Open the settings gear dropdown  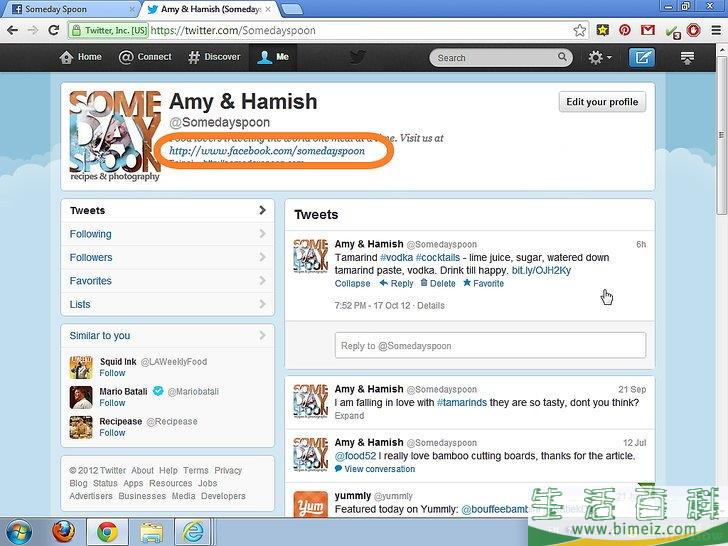tap(599, 58)
